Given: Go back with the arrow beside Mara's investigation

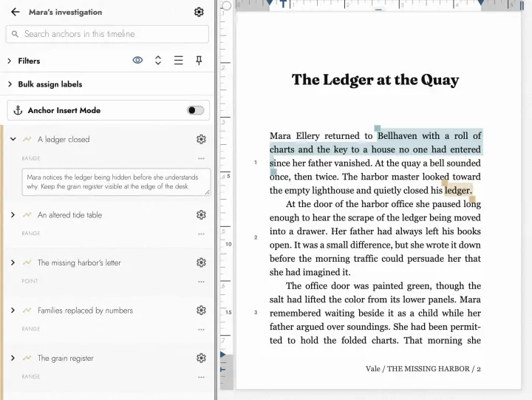Looking at the screenshot, I should click(16, 13).
